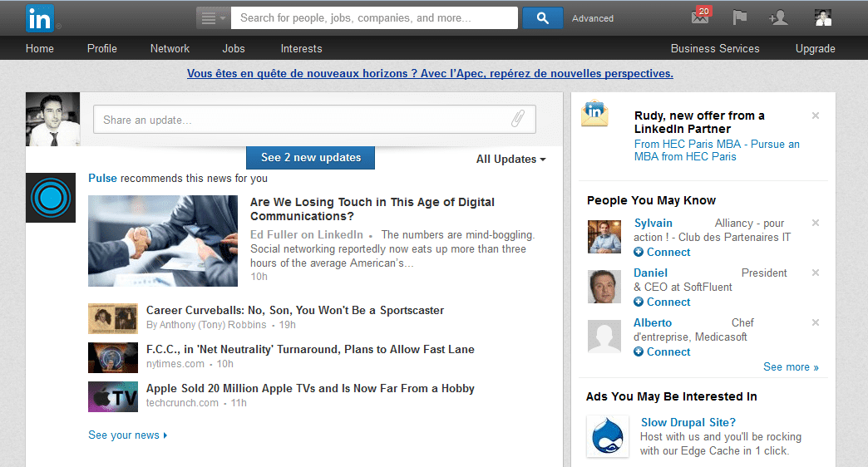This screenshot has width=868, height=467.
Task: Open the Network menu item
Action: click(x=170, y=49)
